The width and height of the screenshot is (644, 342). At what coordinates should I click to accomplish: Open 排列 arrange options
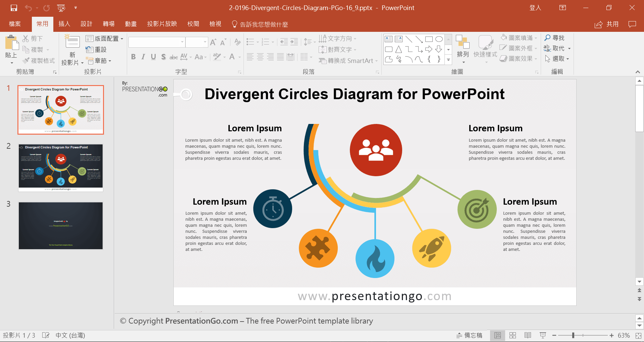pyautogui.click(x=463, y=49)
